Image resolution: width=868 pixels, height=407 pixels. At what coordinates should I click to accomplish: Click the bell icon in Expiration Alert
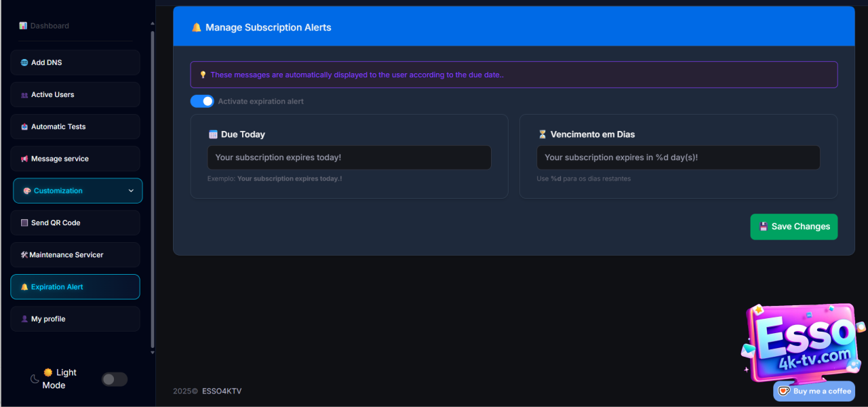[24, 287]
